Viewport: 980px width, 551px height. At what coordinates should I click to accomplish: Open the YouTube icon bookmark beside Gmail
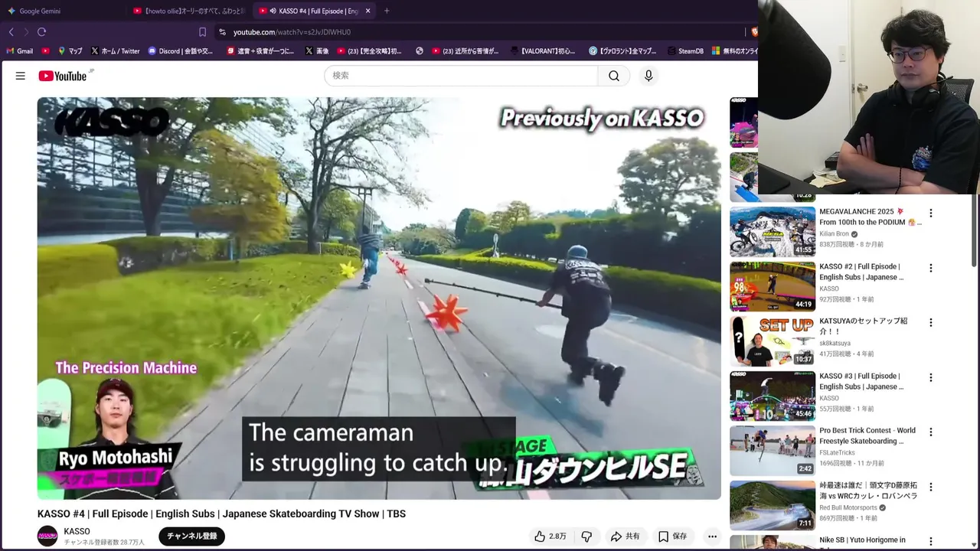(46, 51)
